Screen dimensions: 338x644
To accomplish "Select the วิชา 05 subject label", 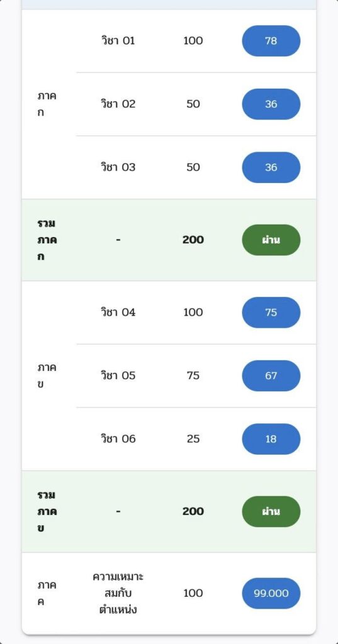I will point(118,376).
